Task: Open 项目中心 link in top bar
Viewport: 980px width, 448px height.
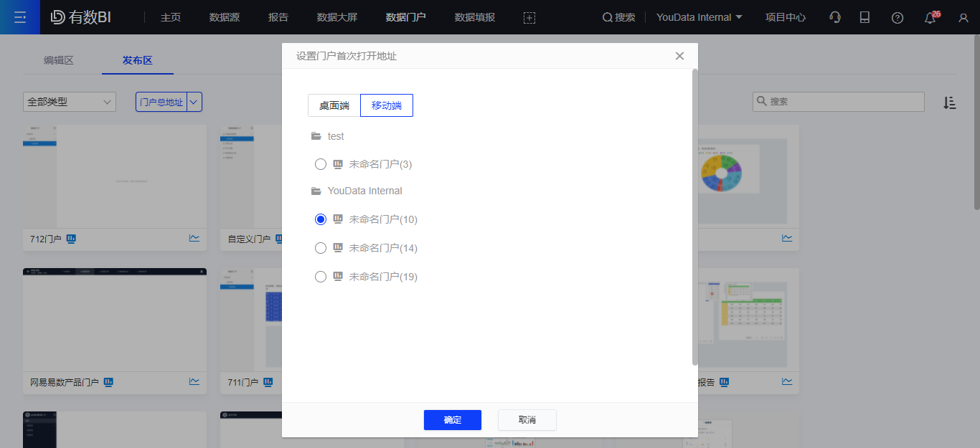Action: point(786,17)
